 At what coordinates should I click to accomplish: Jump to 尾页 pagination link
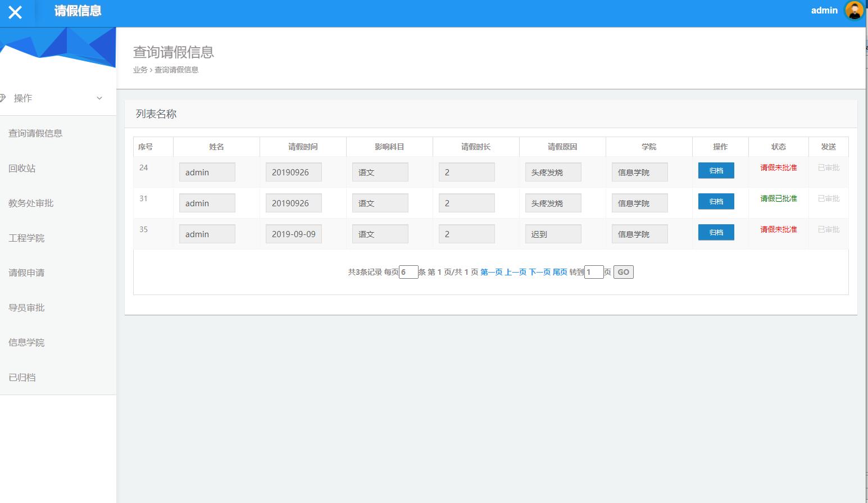tap(560, 272)
